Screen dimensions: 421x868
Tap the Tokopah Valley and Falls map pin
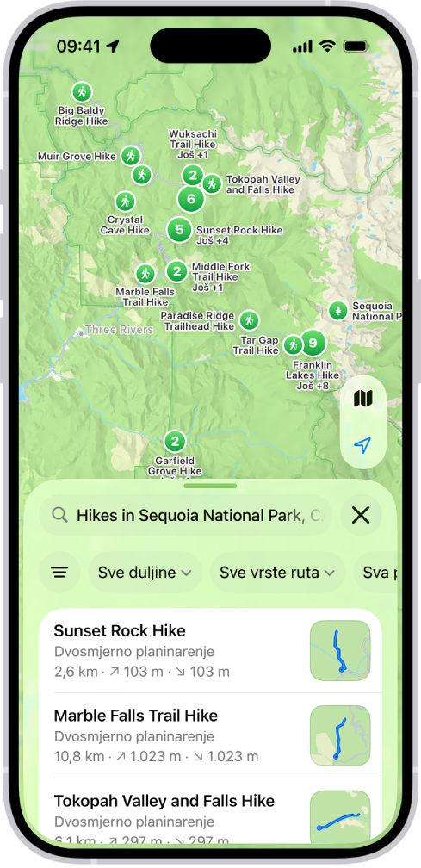(x=211, y=183)
